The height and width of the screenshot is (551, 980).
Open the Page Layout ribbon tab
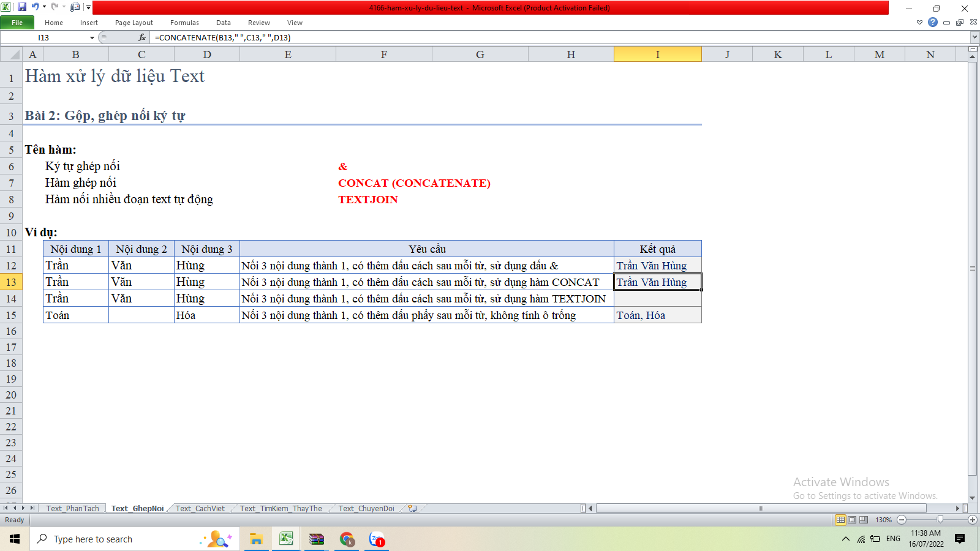pos(134,23)
